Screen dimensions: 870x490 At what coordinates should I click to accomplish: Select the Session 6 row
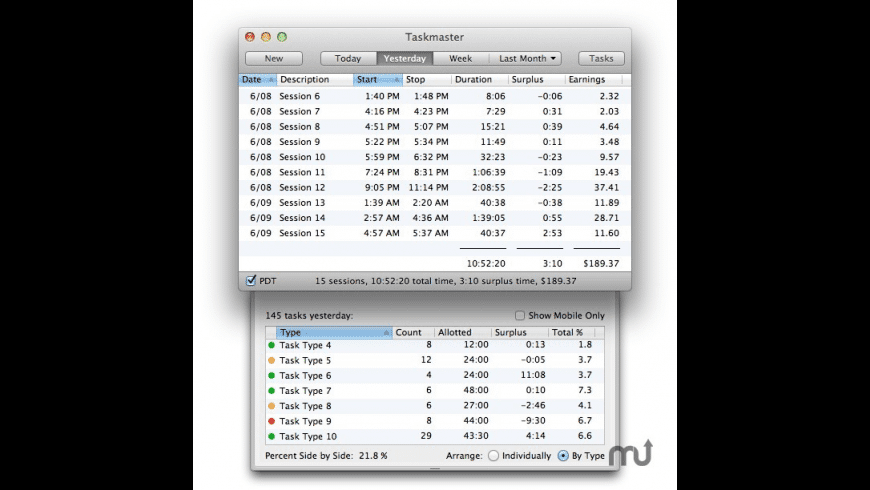[434, 96]
